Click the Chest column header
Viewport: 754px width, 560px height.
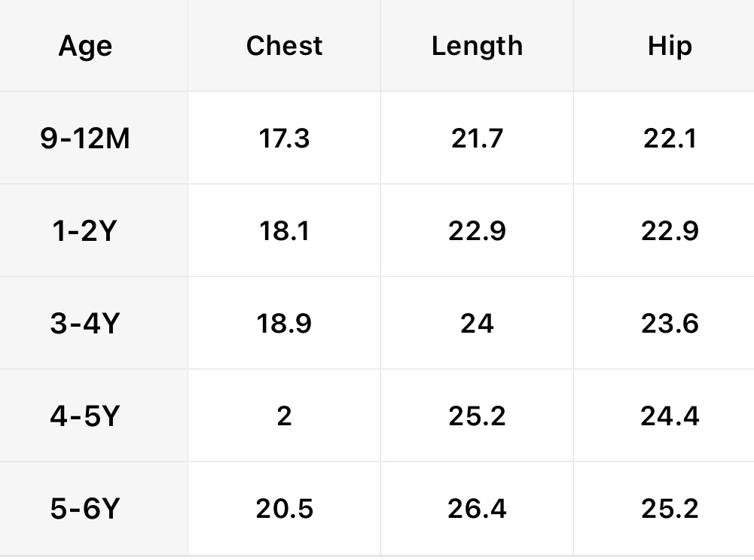coord(284,46)
